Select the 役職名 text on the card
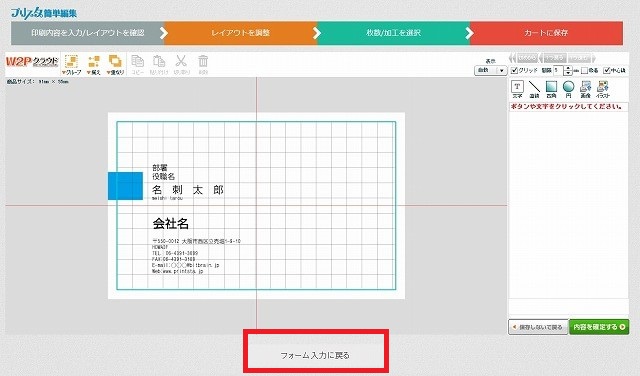640x376 pixels. 163,176
